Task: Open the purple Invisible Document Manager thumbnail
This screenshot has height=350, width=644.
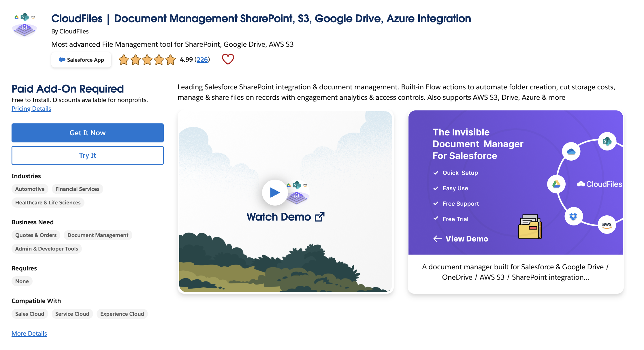Action: [x=516, y=182]
